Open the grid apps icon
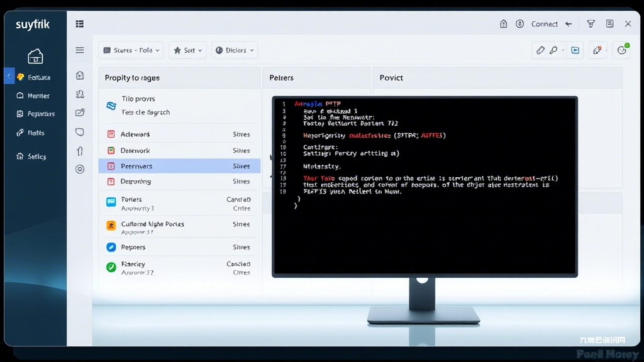Viewport: 644px width, 362px height. tap(80, 24)
